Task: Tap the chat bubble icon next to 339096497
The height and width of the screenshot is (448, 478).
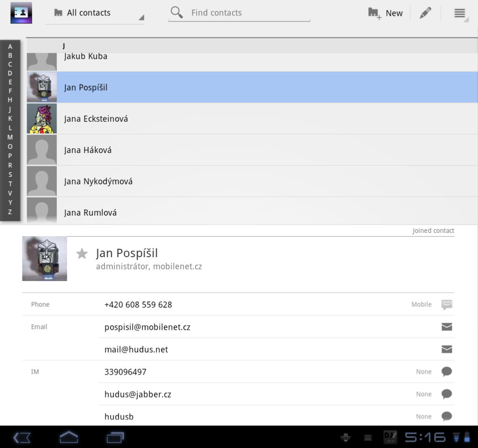Action: click(x=446, y=371)
